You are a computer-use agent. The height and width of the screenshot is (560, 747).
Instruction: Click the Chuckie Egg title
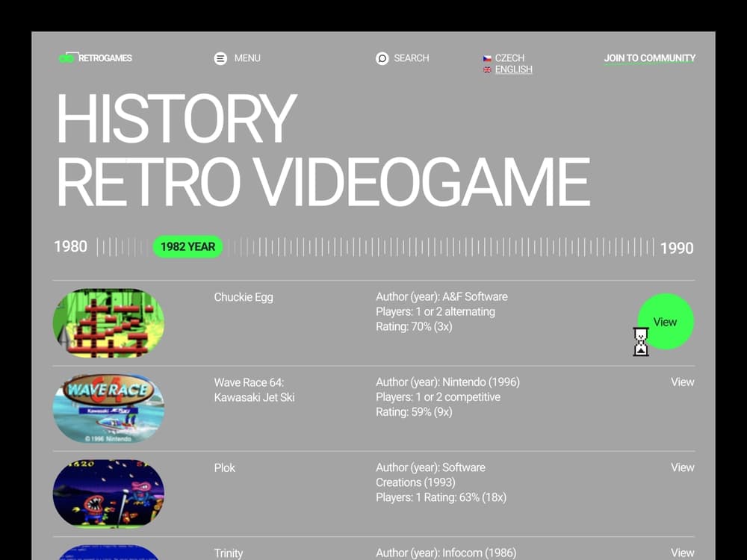pos(244,297)
